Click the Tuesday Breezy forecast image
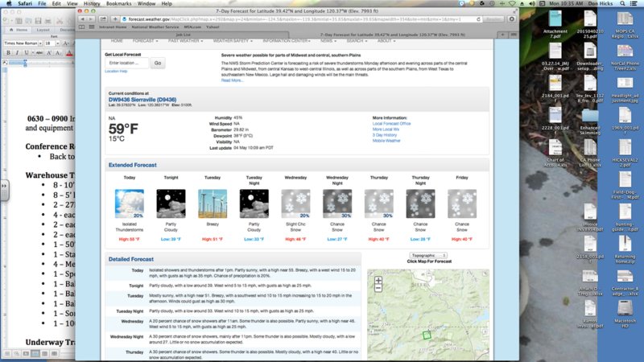Screen dimensions: 644x362 [213, 204]
